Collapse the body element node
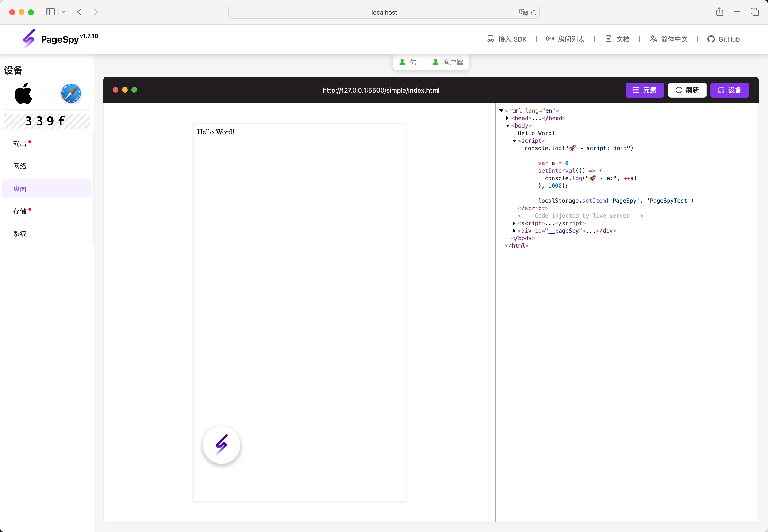The image size is (768, 532). coord(507,126)
